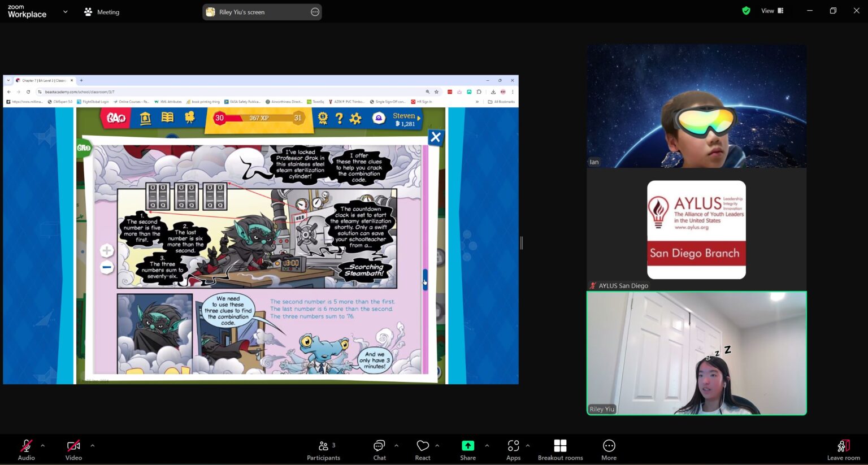Open the Zoom Workplace dropdown arrow

pos(65,11)
